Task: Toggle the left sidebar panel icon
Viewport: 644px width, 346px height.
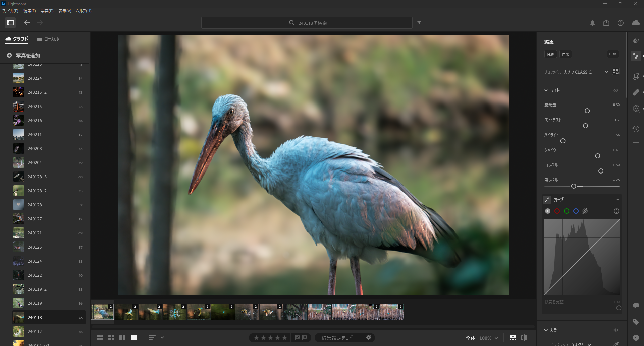Action: pyautogui.click(x=10, y=23)
